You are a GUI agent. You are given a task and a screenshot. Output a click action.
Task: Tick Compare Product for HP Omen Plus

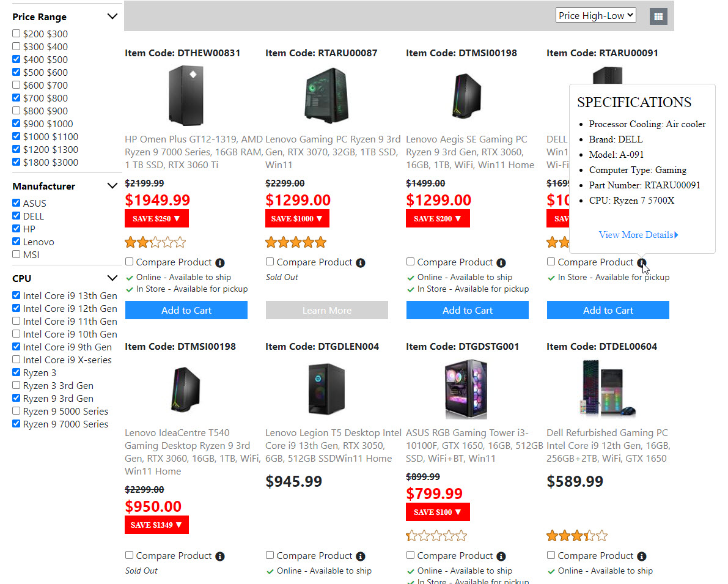(130, 262)
